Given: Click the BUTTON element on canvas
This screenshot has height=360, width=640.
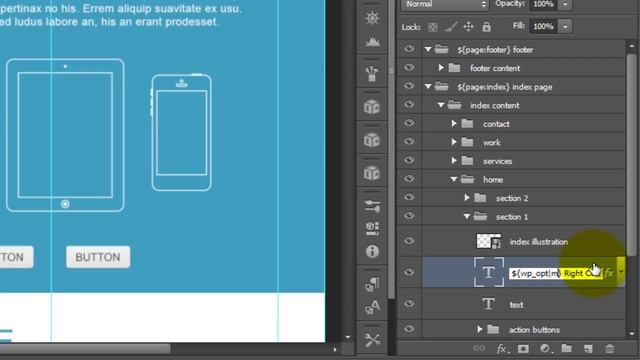Looking at the screenshot, I should [x=98, y=257].
